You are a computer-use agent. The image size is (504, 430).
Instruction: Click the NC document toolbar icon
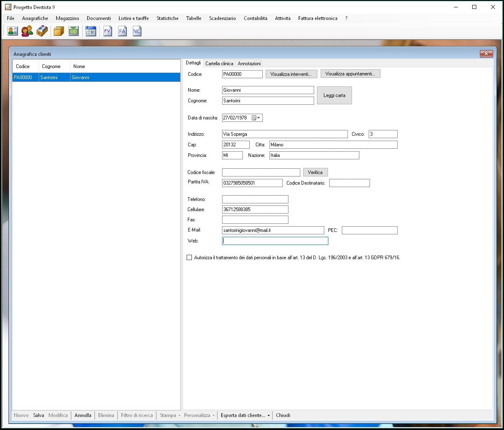point(137,31)
